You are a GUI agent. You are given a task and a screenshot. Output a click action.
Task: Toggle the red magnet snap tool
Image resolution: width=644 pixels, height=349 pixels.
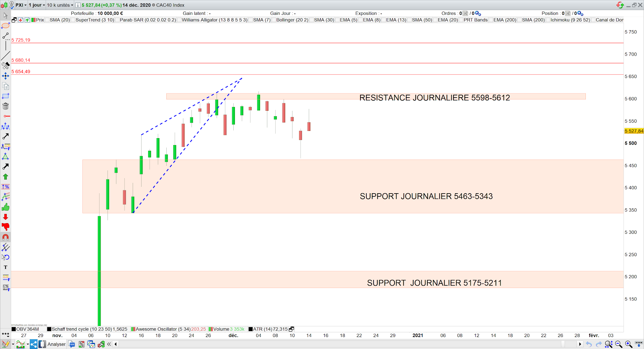pyautogui.click(x=5, y=237)
